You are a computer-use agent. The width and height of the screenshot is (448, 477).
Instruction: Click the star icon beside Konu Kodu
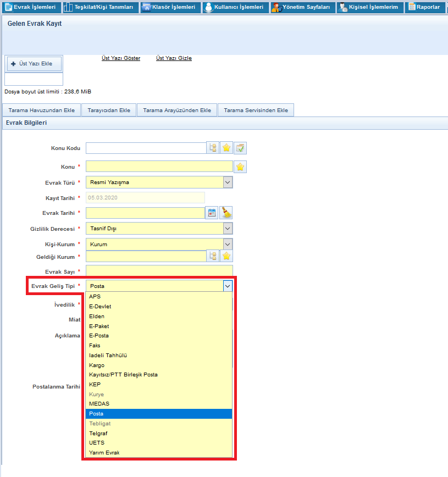click(226, 148)
